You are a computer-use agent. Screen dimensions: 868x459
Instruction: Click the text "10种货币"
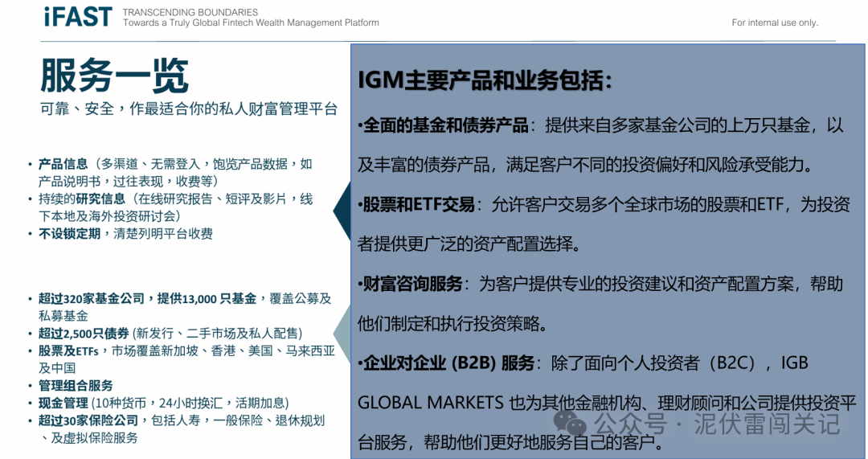120,403
